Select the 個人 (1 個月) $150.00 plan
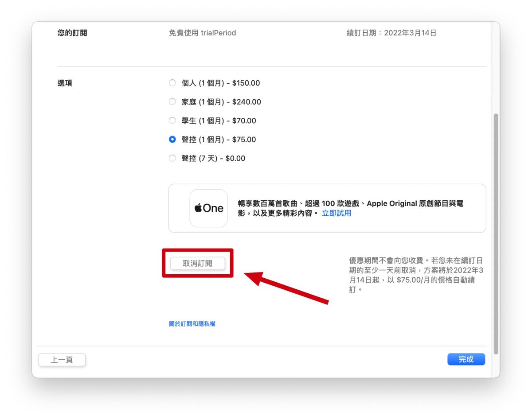The width and height of the screenshot is (532, 420). 172,83
